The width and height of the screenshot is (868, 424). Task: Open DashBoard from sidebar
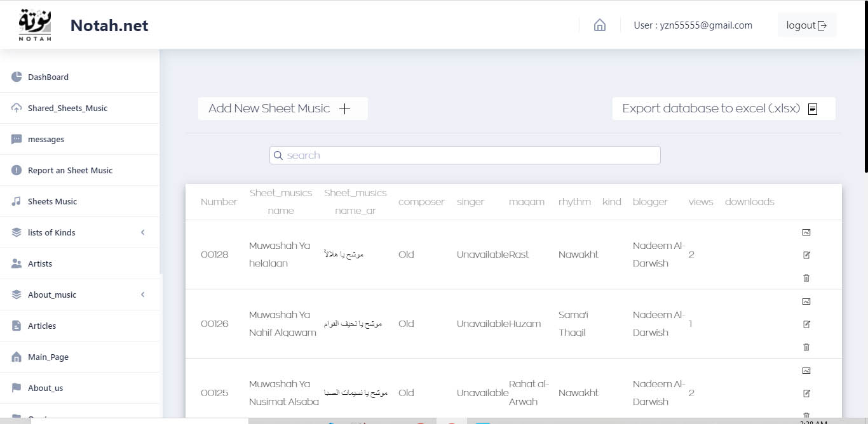48,77
